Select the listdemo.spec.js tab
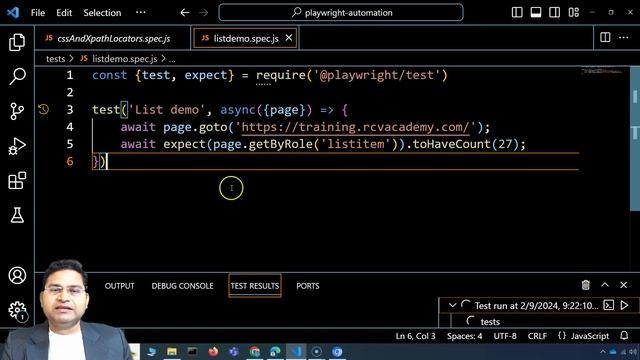 245,38
